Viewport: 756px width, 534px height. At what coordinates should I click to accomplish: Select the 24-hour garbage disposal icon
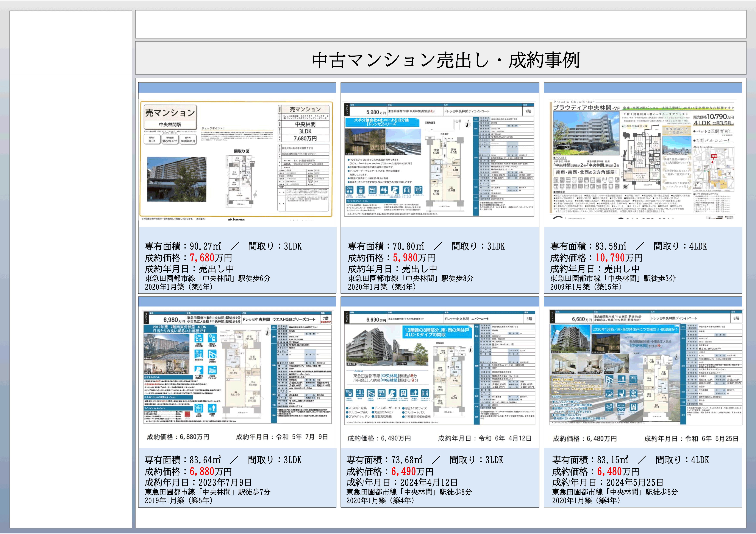(361, 190)
